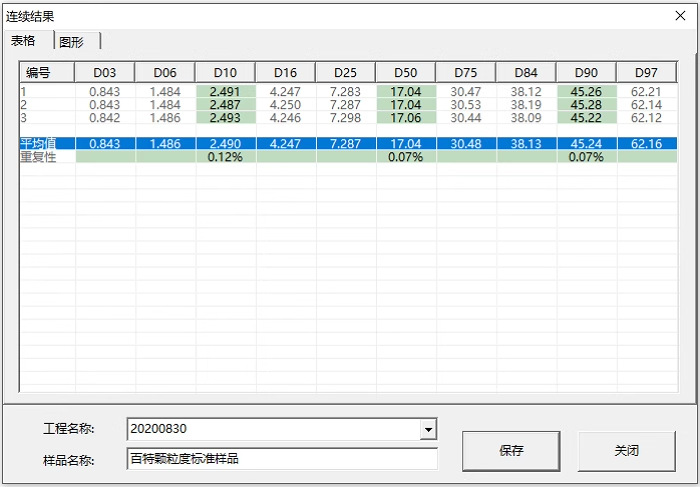Click the 样品名称 input field
The width and height of the screenshot is (700, 487).
point(282,459)
